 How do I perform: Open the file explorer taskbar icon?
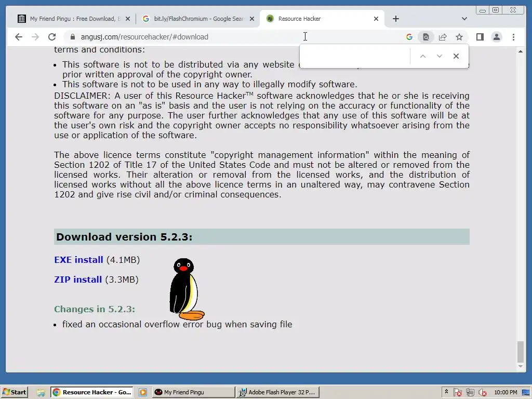(41, 393)
